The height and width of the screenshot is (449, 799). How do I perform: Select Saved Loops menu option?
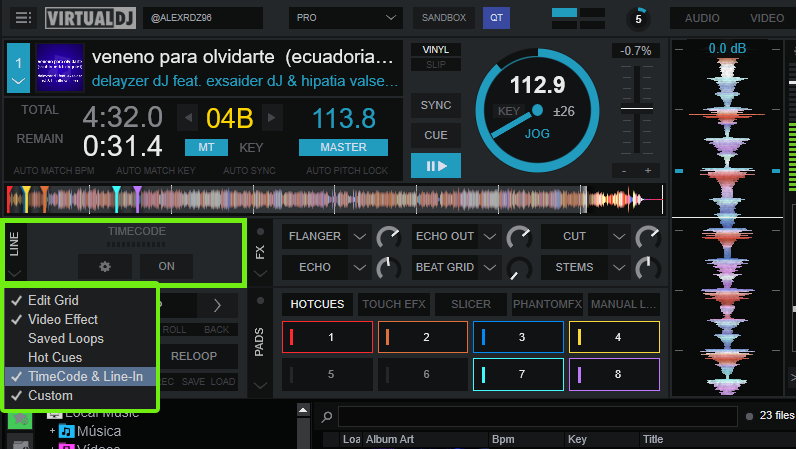[x=80, y=338]
